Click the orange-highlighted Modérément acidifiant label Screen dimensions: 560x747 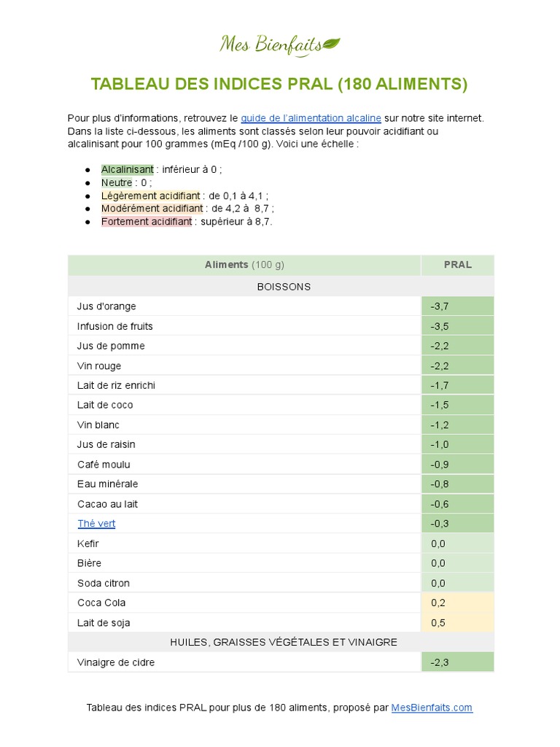pyautogui.click(x=152, y=209)
